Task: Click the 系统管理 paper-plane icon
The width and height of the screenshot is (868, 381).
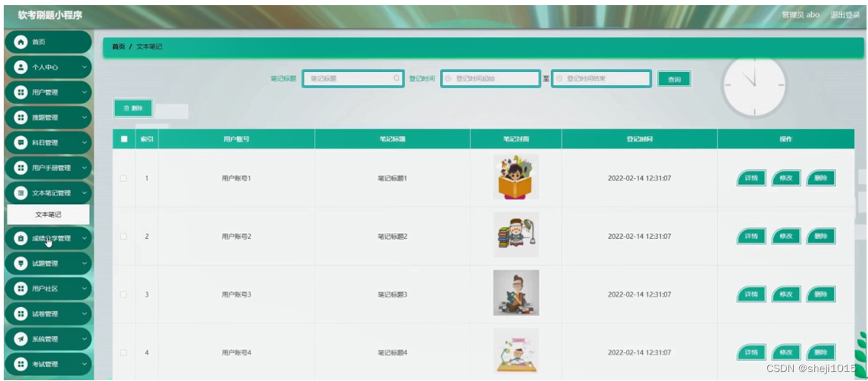Action: pos(21,339)
